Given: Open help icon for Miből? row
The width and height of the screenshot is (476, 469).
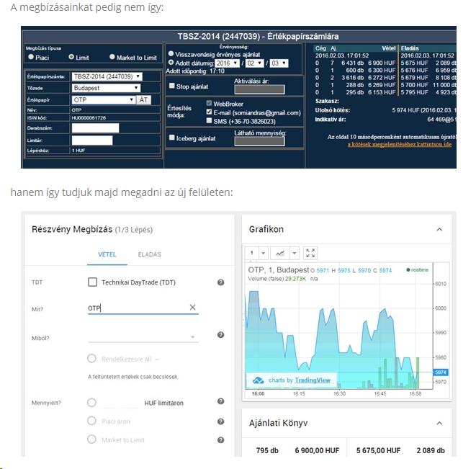Looking at the screenshot, I should click(x=220, y=335).
